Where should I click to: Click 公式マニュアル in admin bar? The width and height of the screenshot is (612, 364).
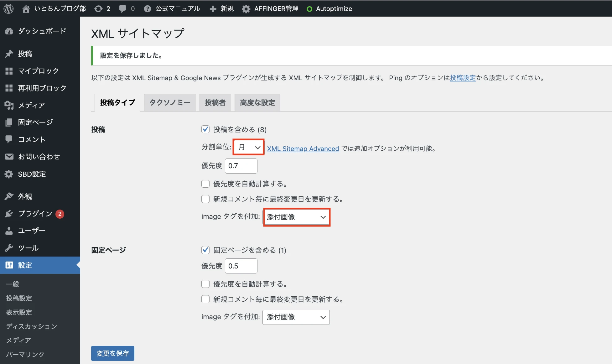[178, 8]
